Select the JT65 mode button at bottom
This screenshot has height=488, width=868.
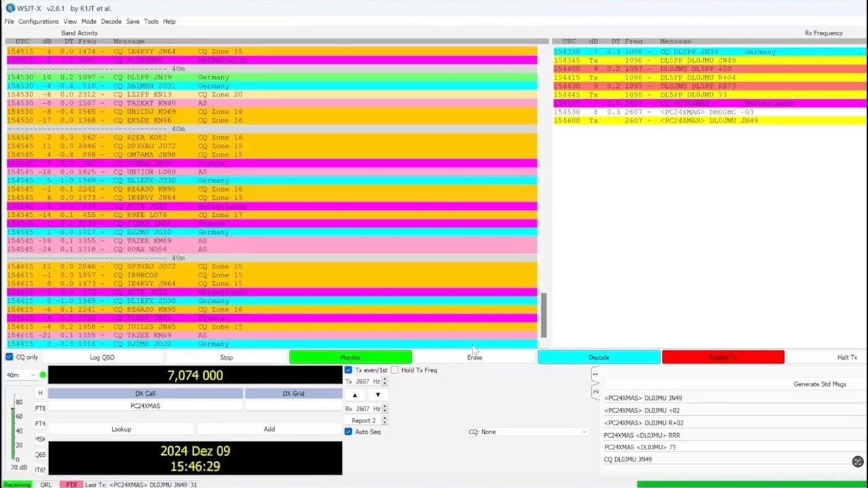pos(40,470)
